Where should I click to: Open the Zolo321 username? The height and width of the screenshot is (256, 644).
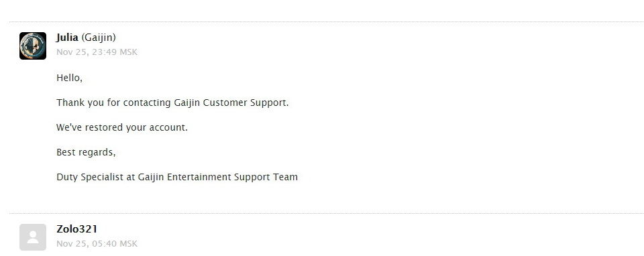coord(76,229)
